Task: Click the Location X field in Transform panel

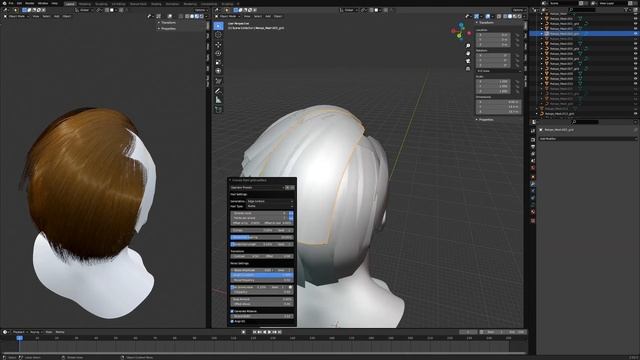Action: 493,35
